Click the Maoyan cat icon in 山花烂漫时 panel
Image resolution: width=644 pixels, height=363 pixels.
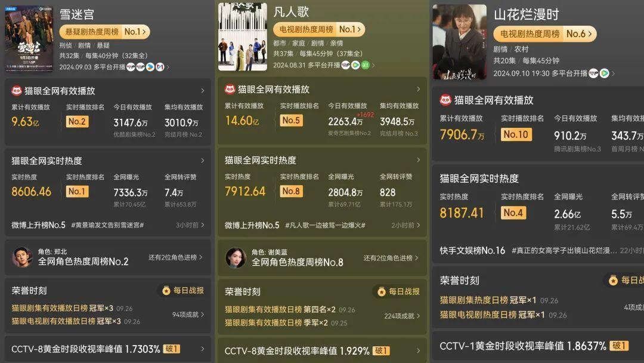(x=445, y=100)
